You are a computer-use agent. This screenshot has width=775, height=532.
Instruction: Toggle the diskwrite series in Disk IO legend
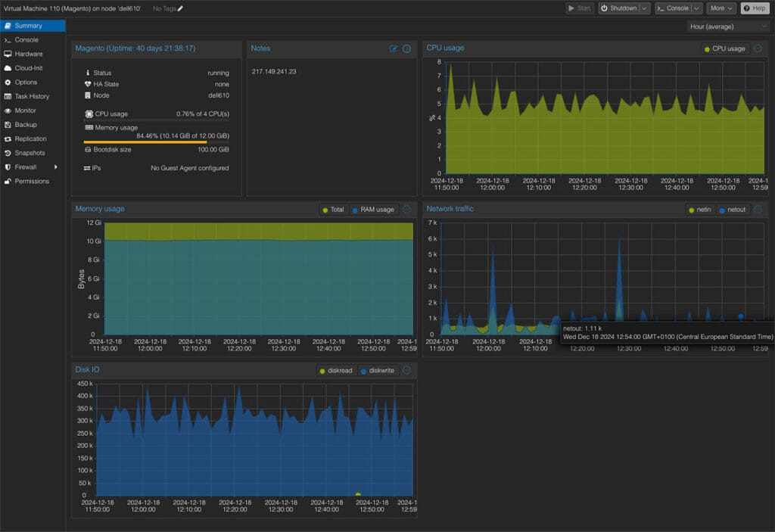pyautogui.click(x=378, y=371)
